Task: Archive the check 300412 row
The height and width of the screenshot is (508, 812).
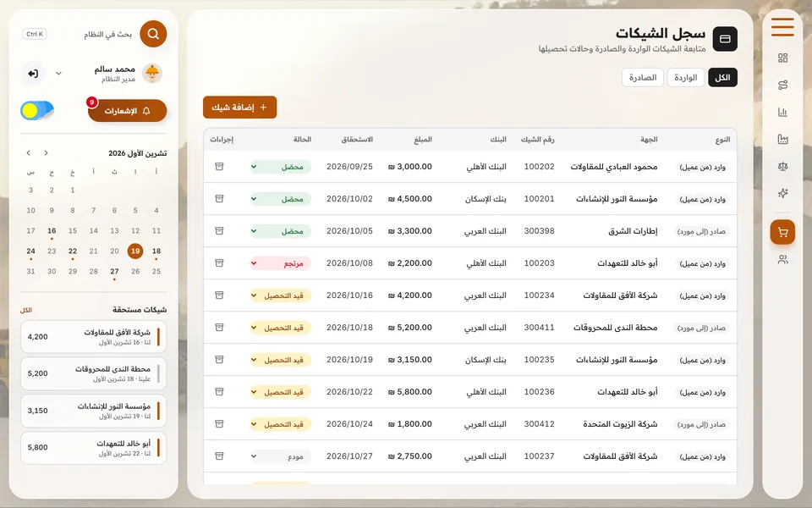Action: pos(219,423)
